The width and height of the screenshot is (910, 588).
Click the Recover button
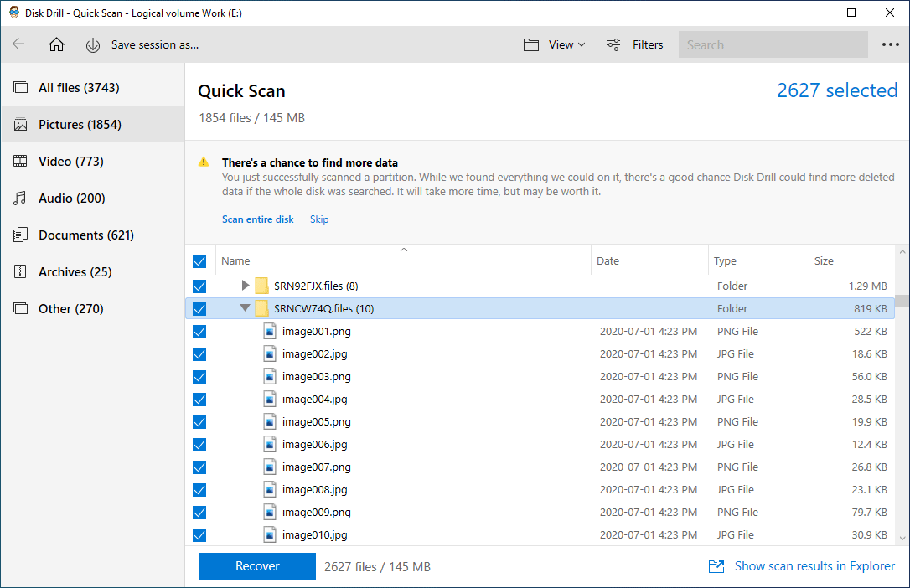pos(257,566)
